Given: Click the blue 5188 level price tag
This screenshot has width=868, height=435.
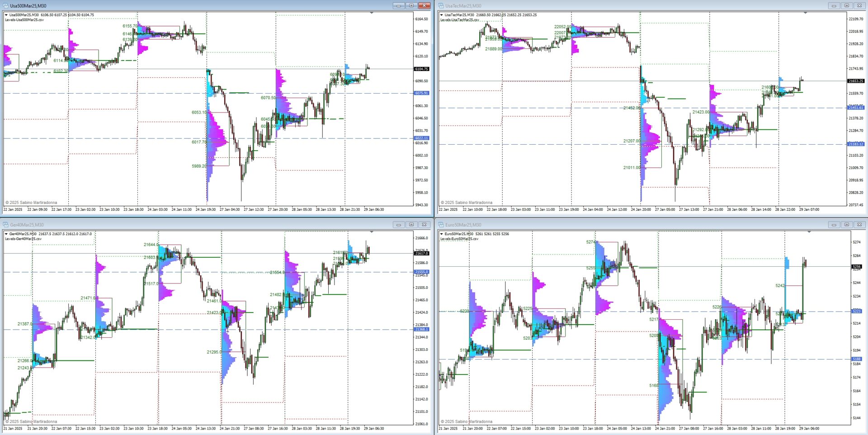Looking at the screenshot, I should (x=857, y=359).
